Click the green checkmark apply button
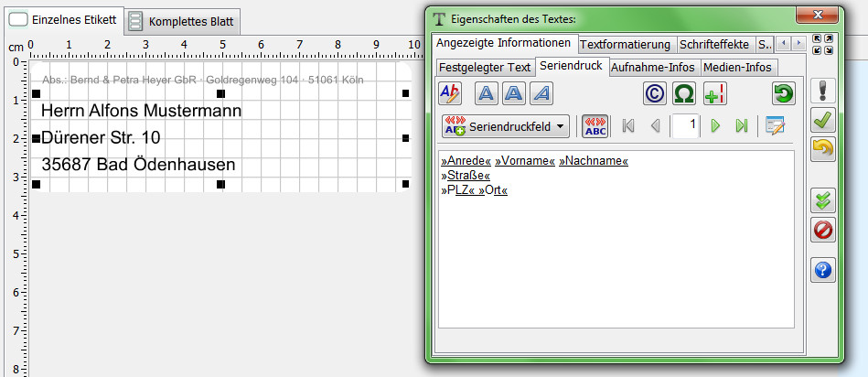 (823, 120)
